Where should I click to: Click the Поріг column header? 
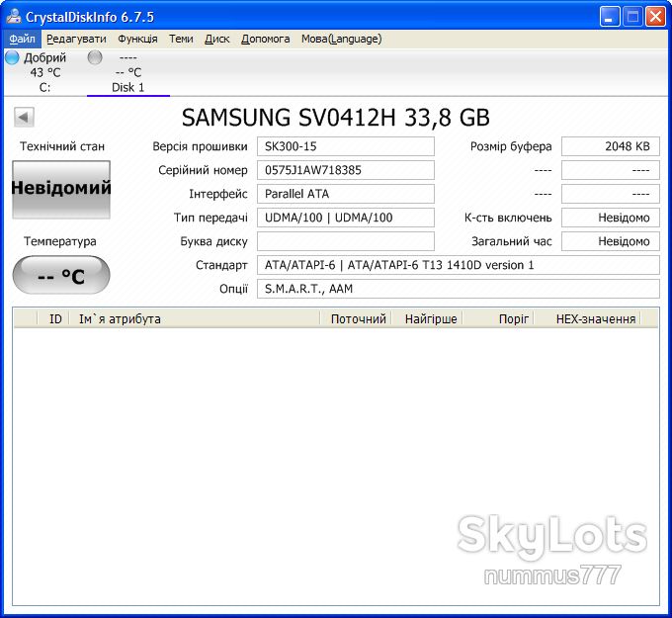click(x=498, y=319)
